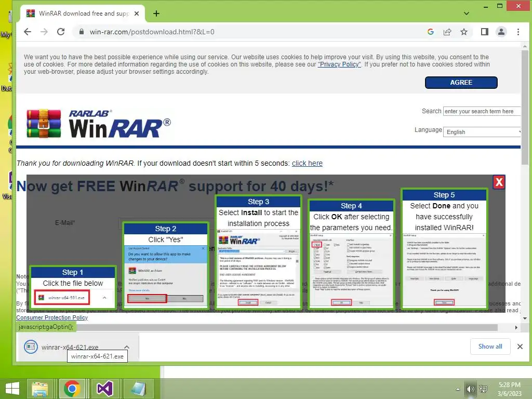
Task: Click the Chrome taskbar icon
Action: tap(72, 389)
